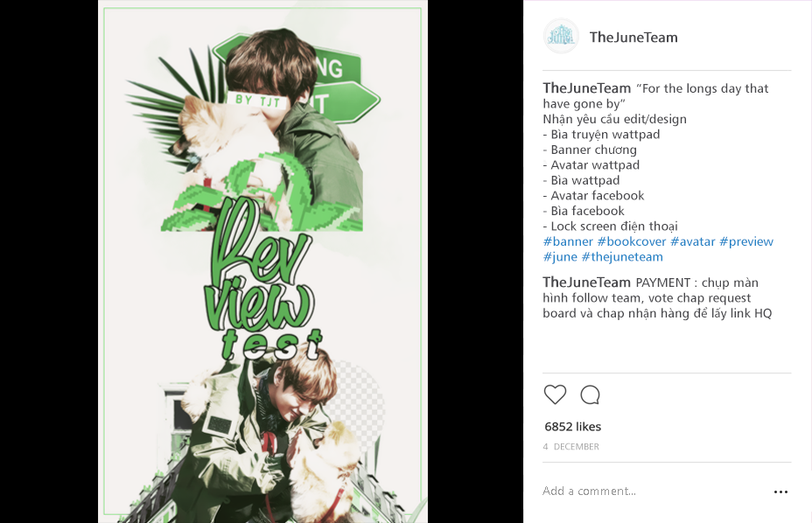Open the three-dot more options menu
Image resolution: width=812 pixels, height=523 pixels.
pos(780,492)
